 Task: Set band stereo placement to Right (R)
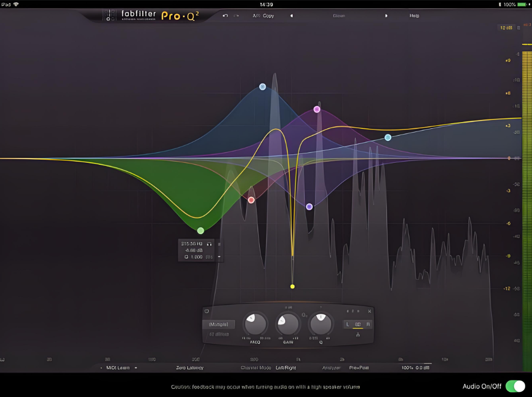click(368, 324)
